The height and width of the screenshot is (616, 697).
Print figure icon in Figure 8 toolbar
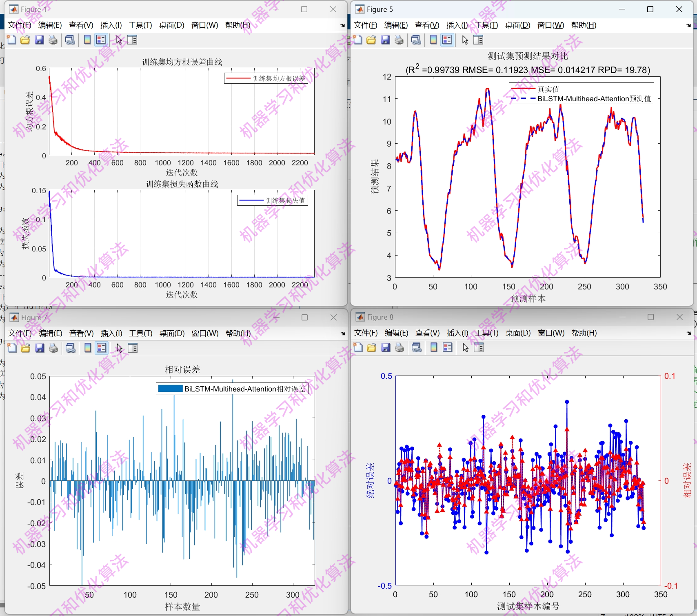[400, 347]
